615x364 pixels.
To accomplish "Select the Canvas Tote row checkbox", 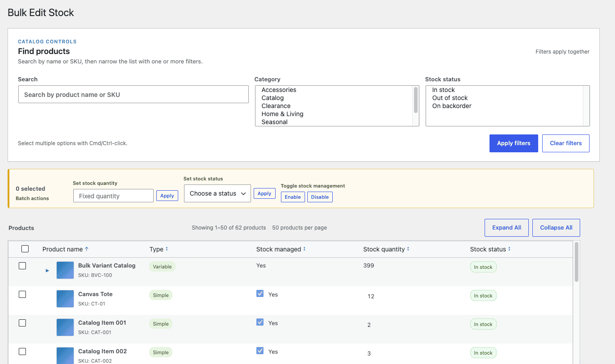I will [22, 294].
